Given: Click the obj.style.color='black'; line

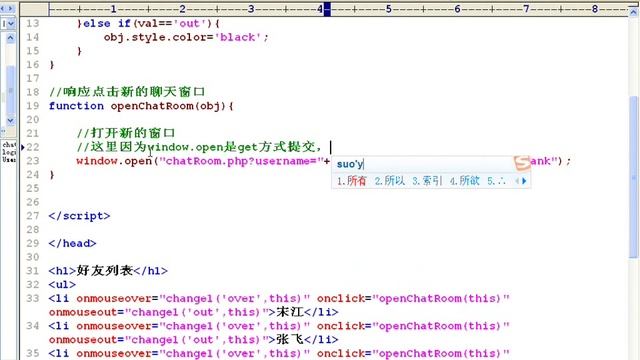Looking at the screenshot, I should (186, 38).
